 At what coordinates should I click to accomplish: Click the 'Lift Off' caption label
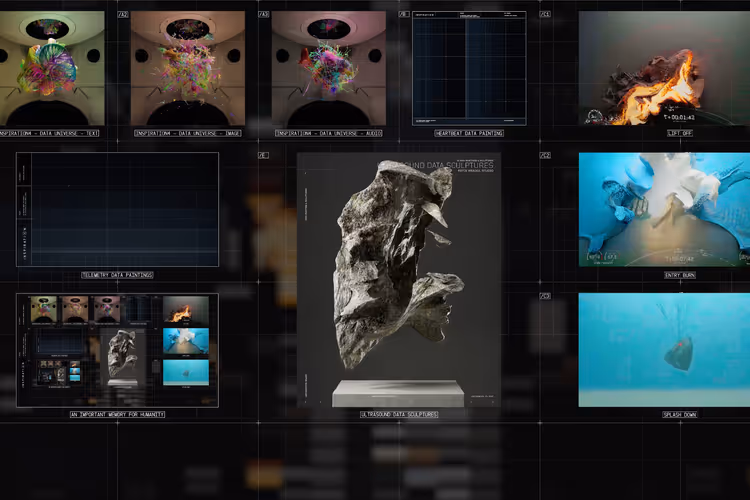679,133
